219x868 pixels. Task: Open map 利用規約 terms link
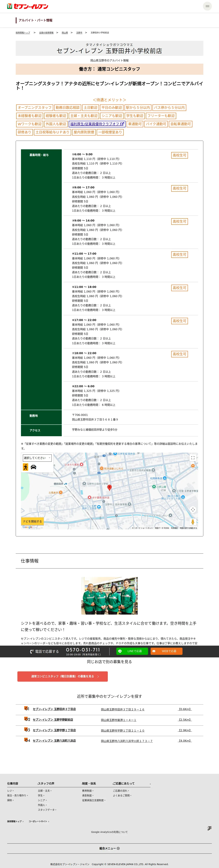174,528
